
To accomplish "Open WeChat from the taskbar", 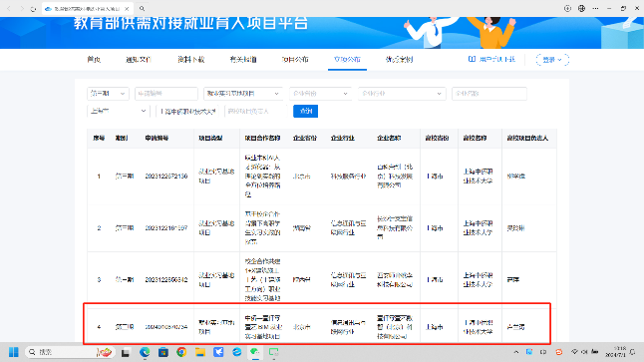I will [255, 352].
